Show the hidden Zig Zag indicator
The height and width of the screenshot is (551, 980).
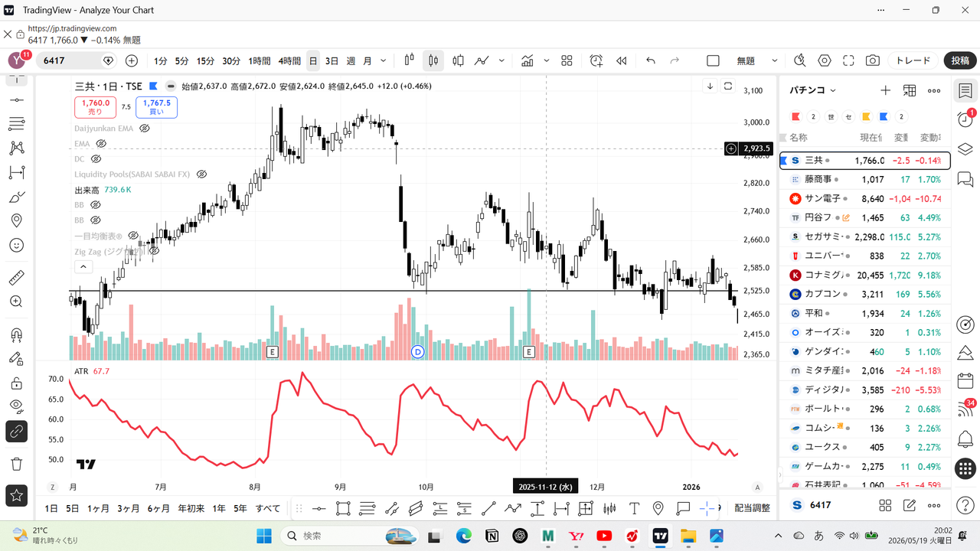[x=154, y=251]
